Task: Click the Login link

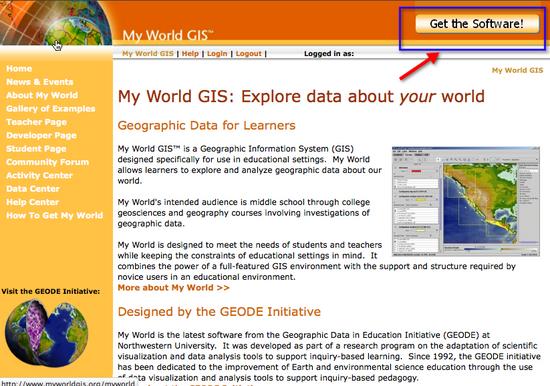Action: [217, 54]
